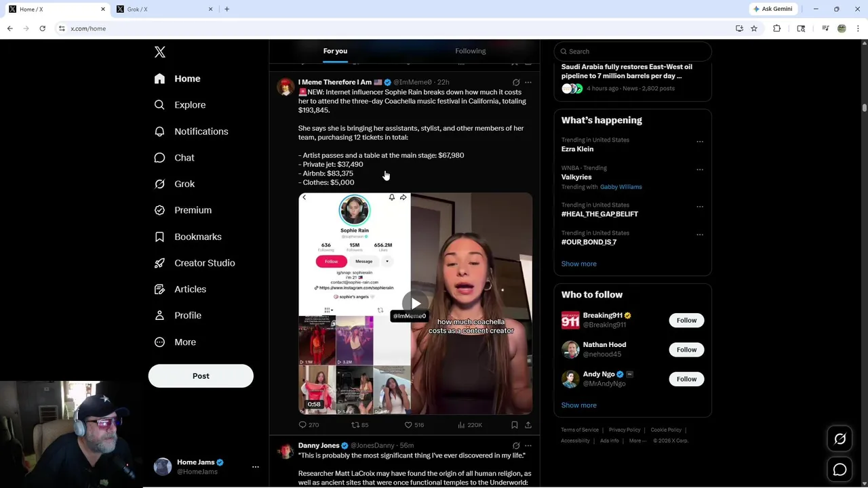
Task: Open Danny Jones profile name
Action: 319,446
